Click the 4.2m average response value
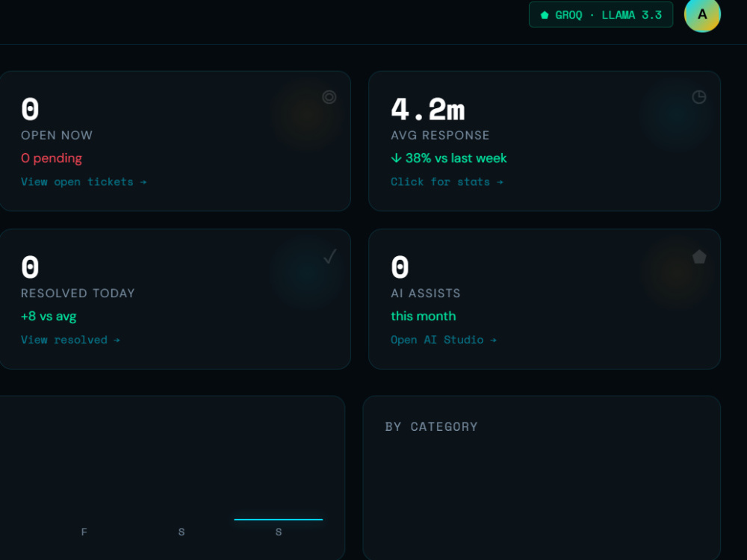This screenshot has height=560, width=747. [x=428, y=110]
